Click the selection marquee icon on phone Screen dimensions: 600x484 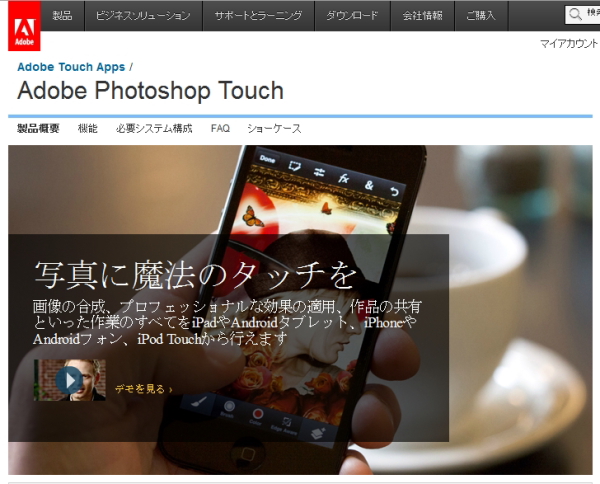295,165
